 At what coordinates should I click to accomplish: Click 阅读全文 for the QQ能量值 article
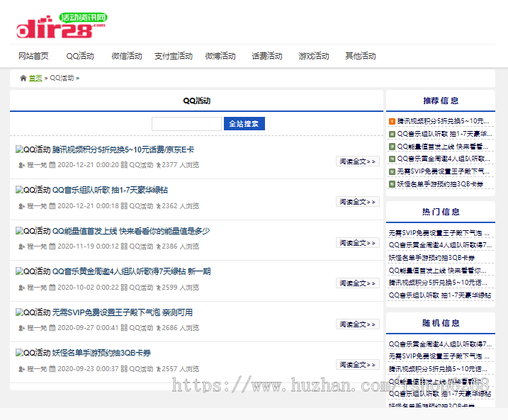coord(357,243)
